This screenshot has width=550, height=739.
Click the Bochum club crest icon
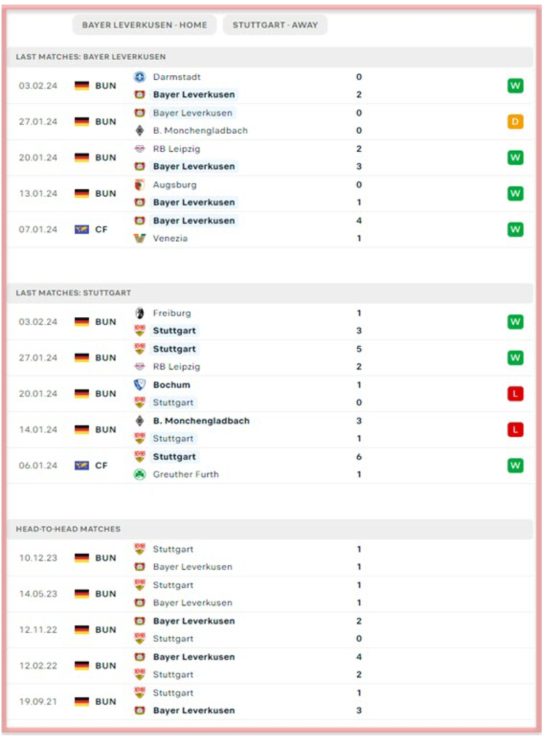tap(140, 385)
